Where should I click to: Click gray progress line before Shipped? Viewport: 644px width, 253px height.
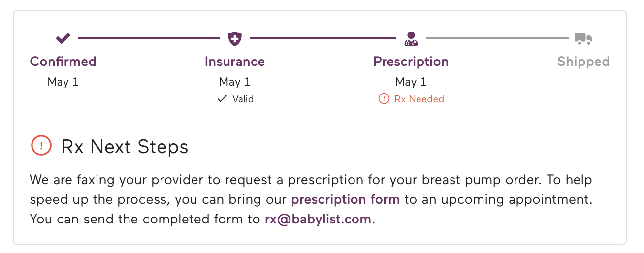(497, 38)
